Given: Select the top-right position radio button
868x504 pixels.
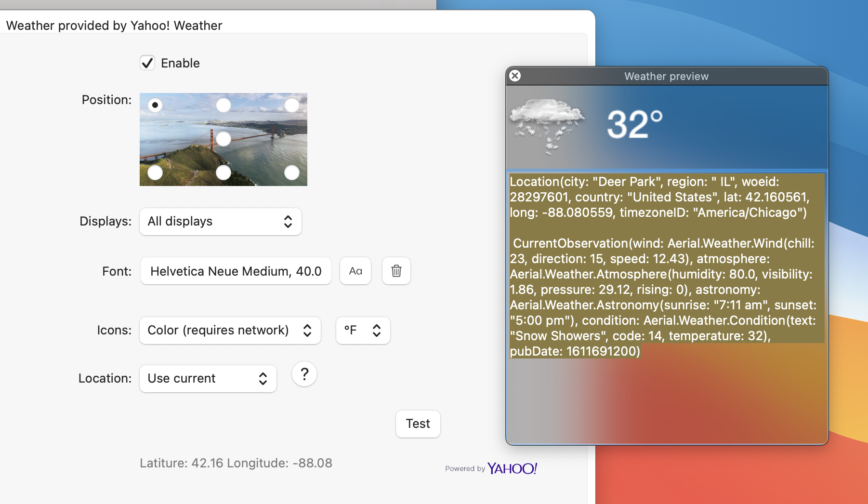Looking at the screenshot, I should (x=292, y=105).
